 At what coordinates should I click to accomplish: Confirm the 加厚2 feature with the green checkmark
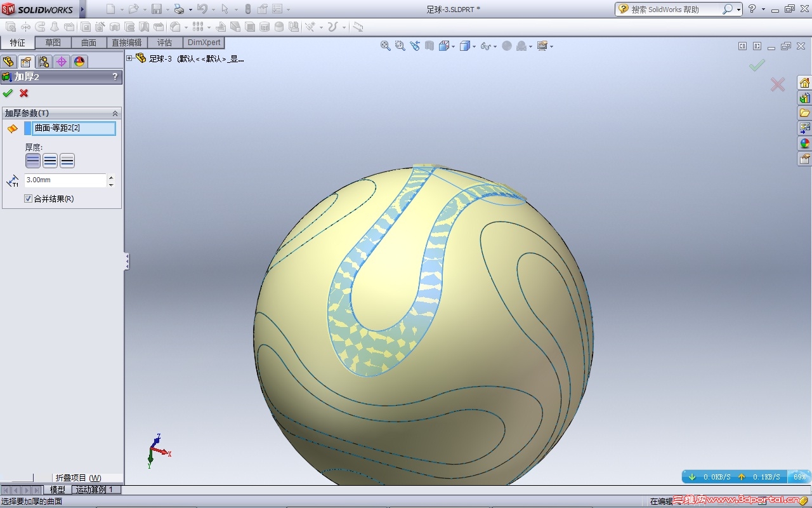tap(8, 93)
